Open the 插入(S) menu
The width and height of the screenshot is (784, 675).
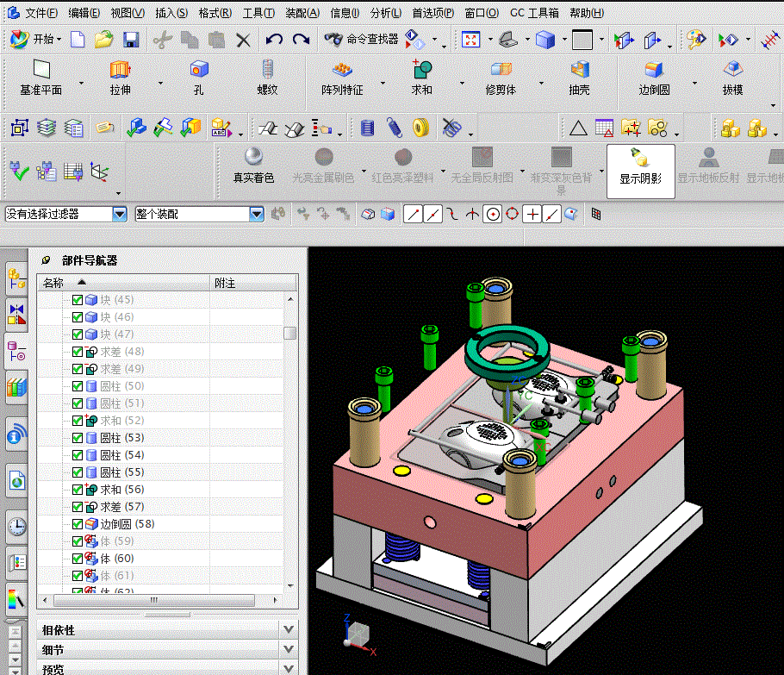pos(171,13)
